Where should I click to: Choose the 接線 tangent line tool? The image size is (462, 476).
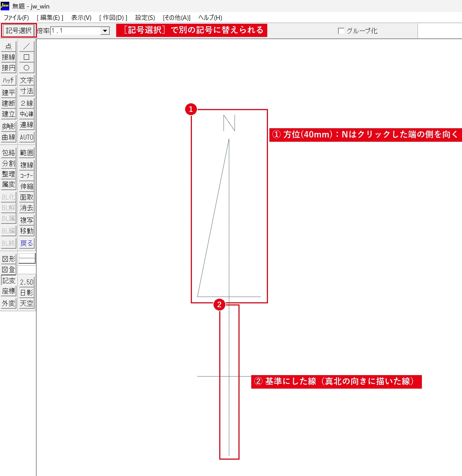pyautogui.click(x=9, y=57)
